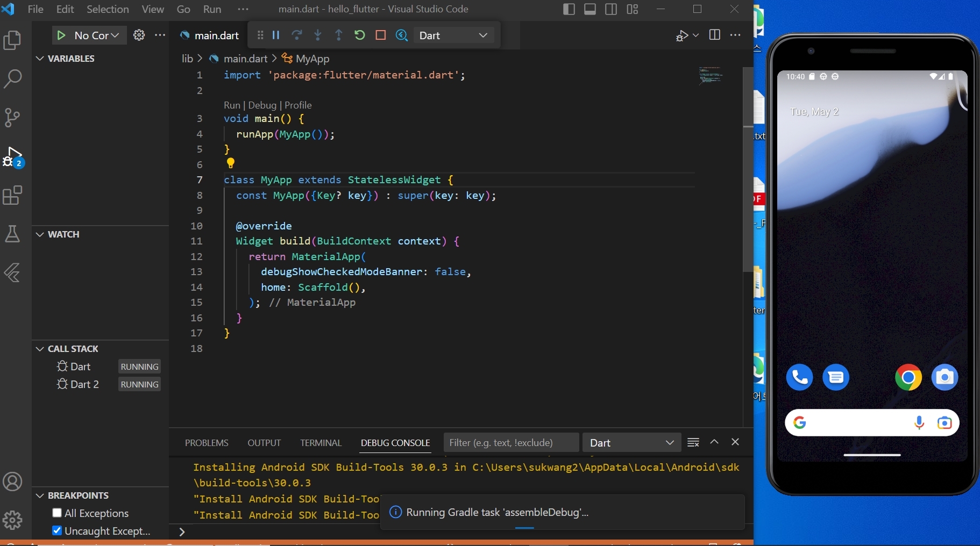Open the Testing flask view
The image size is (980, 546).
click(12, 234)
